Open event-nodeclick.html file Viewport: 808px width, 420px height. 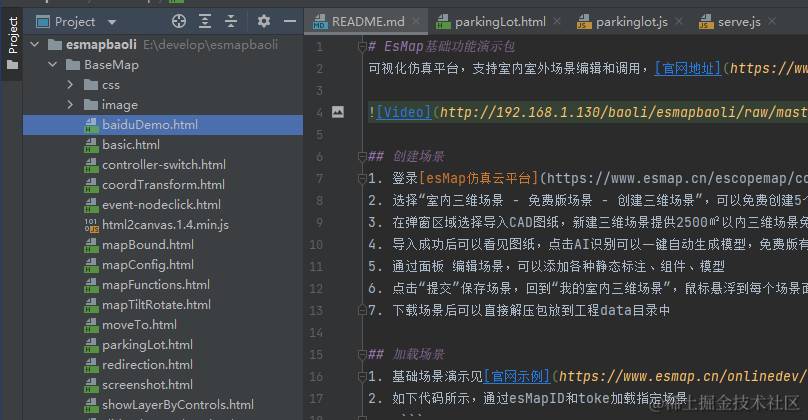[x=163, y=205]
